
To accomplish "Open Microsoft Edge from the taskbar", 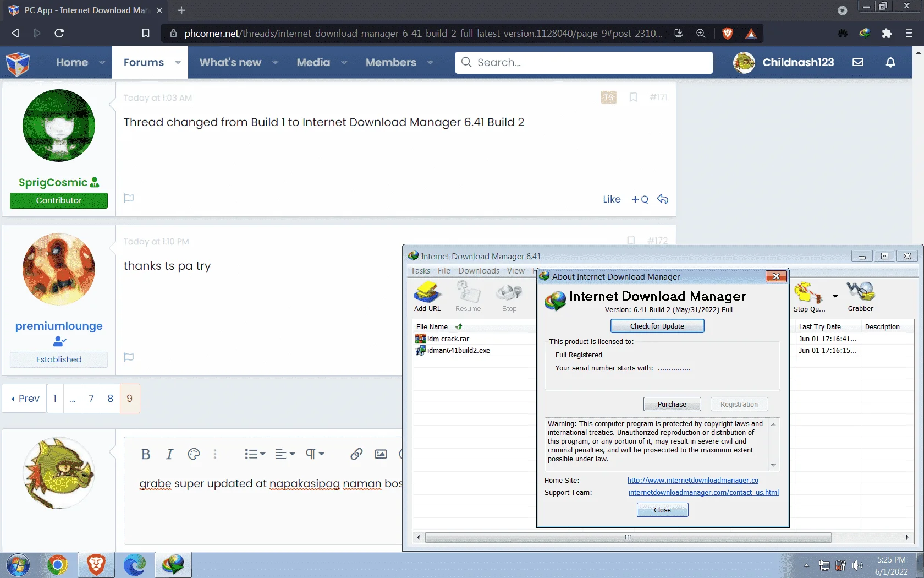I will [x=134, y=565].
